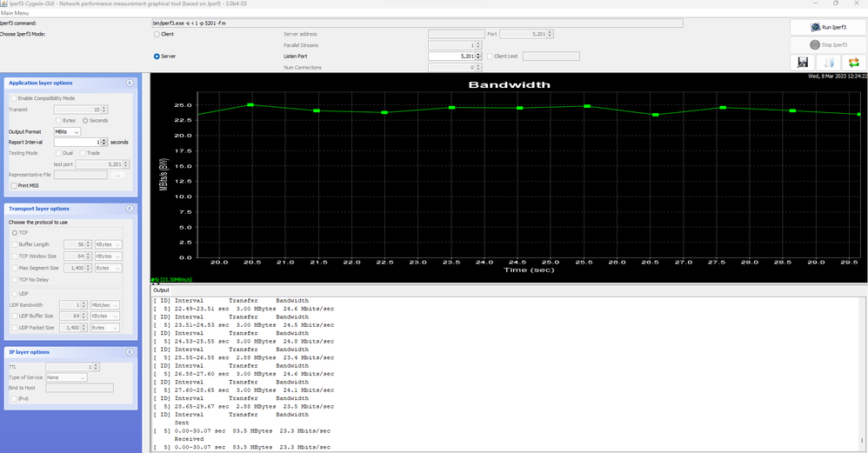Click the save results floppy disk icon
This screenshot has width=868, height=453.
click(803, 63)
